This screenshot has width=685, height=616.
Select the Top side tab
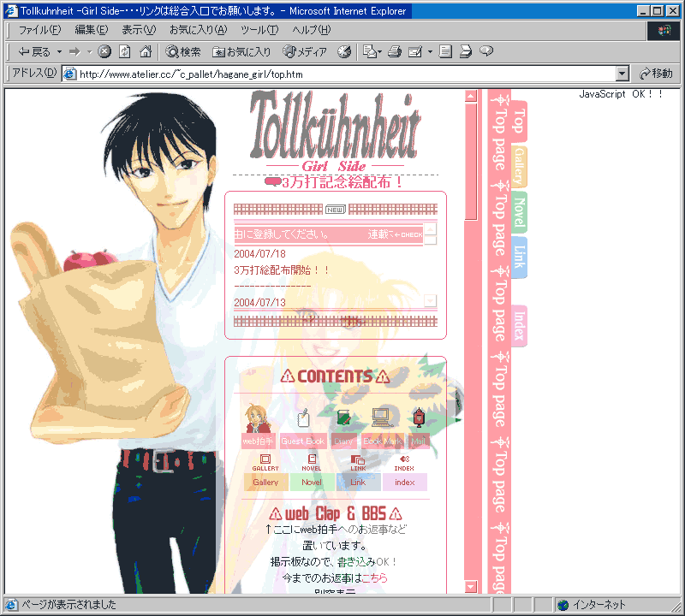pyautogui.click(x=519, y=121)
